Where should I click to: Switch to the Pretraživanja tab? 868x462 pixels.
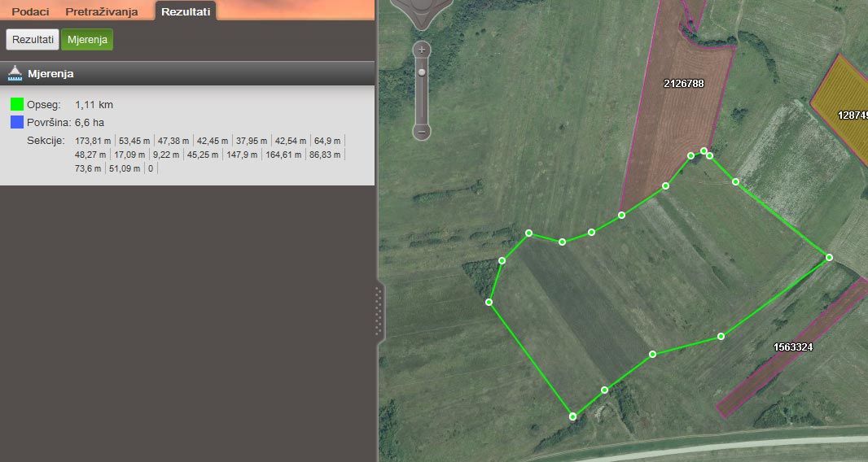(102, 11)
